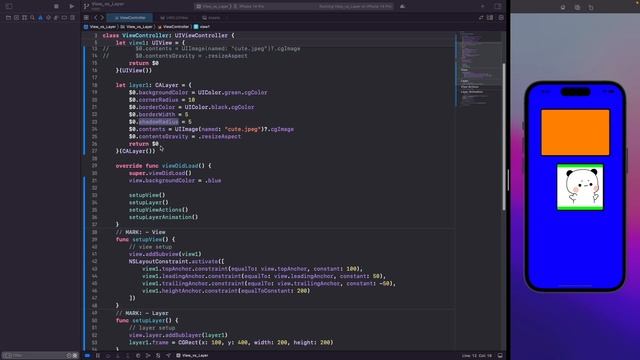Screen dimensions: 640x360
Task: Add a new editor pane
Action: point(501,18)
